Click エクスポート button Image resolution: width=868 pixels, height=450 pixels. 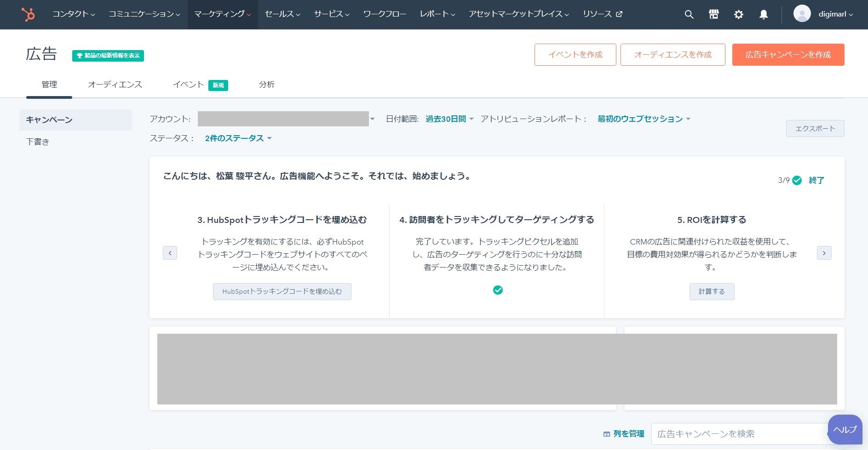[x=815, y=128]
